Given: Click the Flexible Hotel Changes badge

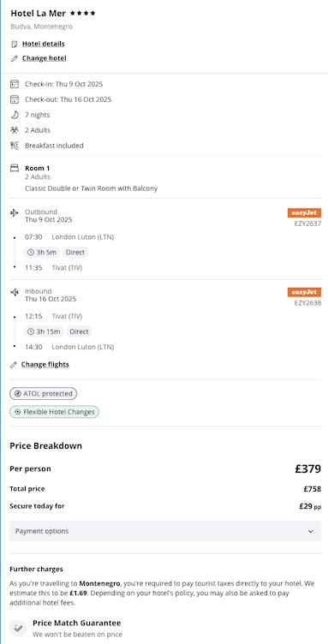Looking at the screenshot, I should point(54,412).
